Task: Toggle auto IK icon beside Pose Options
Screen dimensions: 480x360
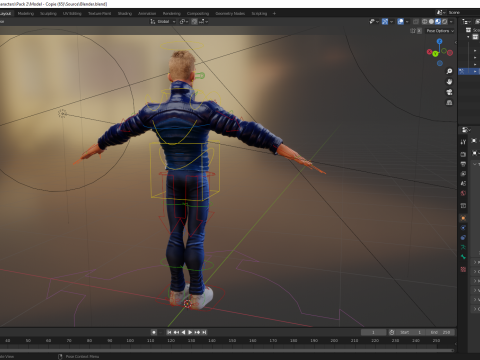Action: (413, 31)
